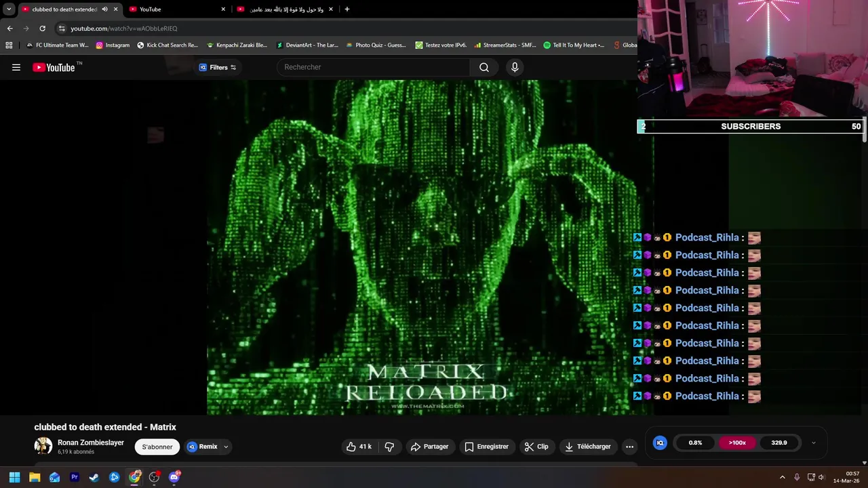The height and width of the screenshot is (488, 868).
Task: Like the video with thumbs up
Action: (x=359, y=447)
